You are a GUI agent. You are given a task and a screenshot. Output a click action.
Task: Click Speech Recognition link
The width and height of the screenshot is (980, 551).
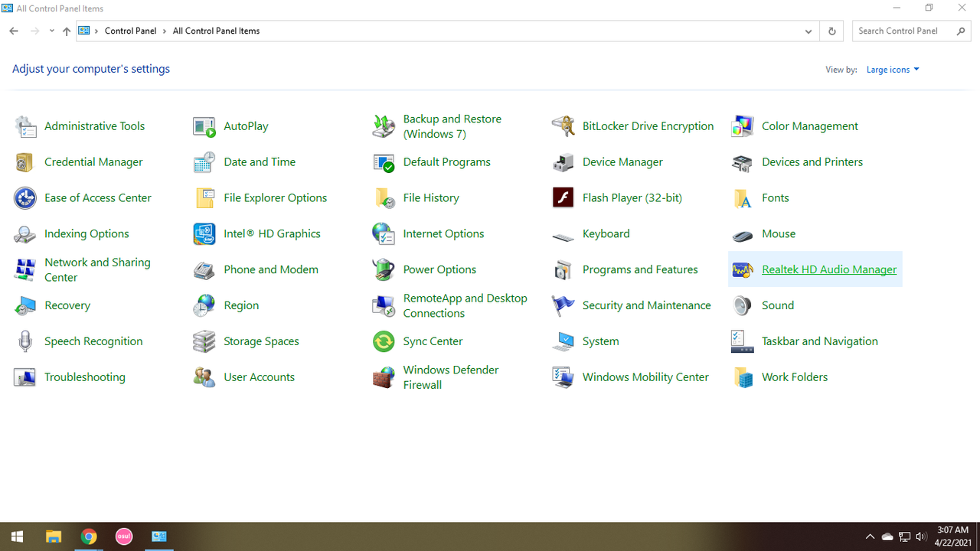(93, 341)
